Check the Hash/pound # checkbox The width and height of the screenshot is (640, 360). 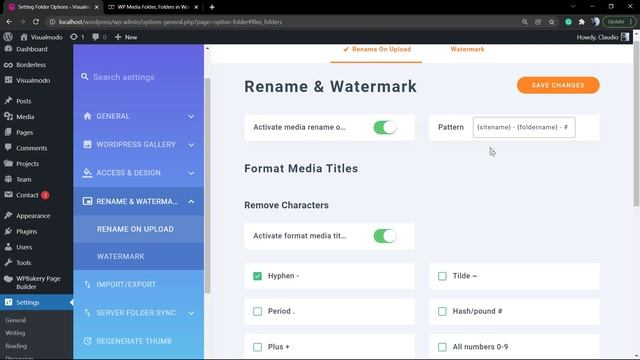pos(442,311)
